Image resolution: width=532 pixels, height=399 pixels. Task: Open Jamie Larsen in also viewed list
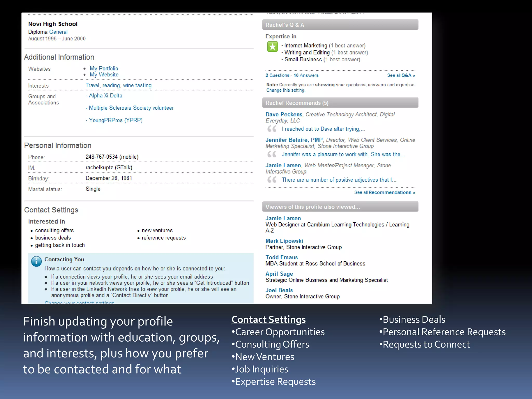pyautogui.click(x=283, y=218)
